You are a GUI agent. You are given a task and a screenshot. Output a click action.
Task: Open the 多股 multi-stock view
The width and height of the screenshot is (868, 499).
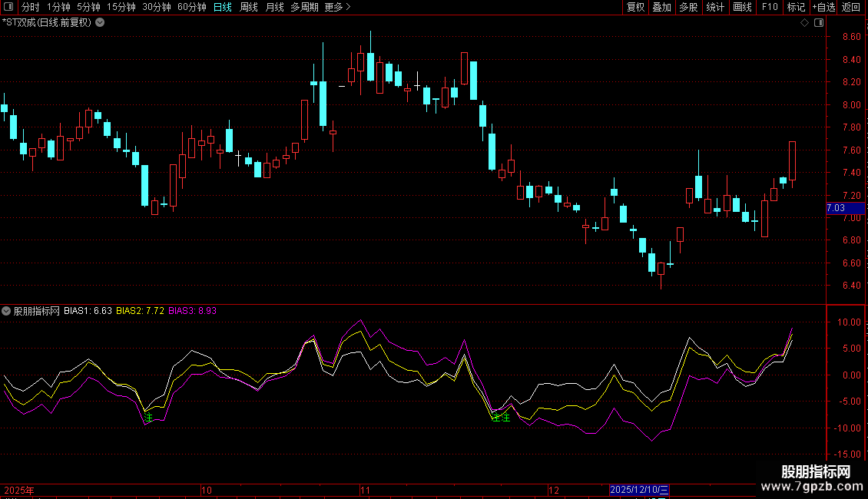pyautogui.click(x=689, y=7)
